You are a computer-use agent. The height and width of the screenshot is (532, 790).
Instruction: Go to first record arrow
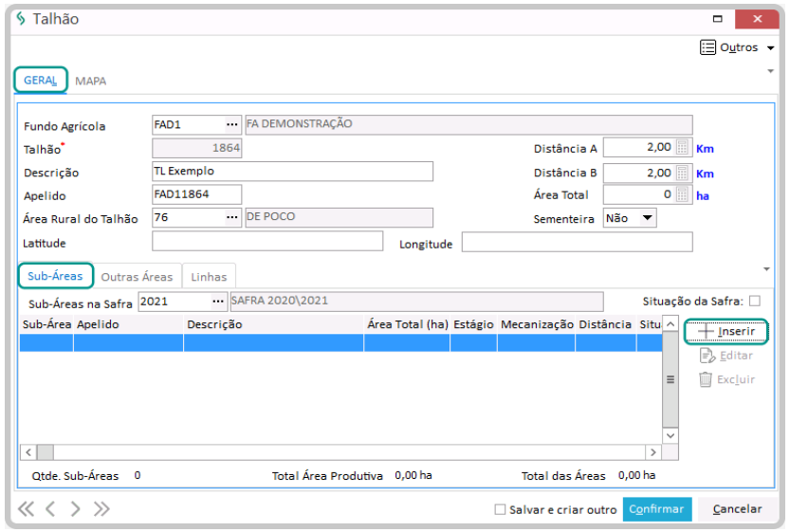tap(26, 509)
